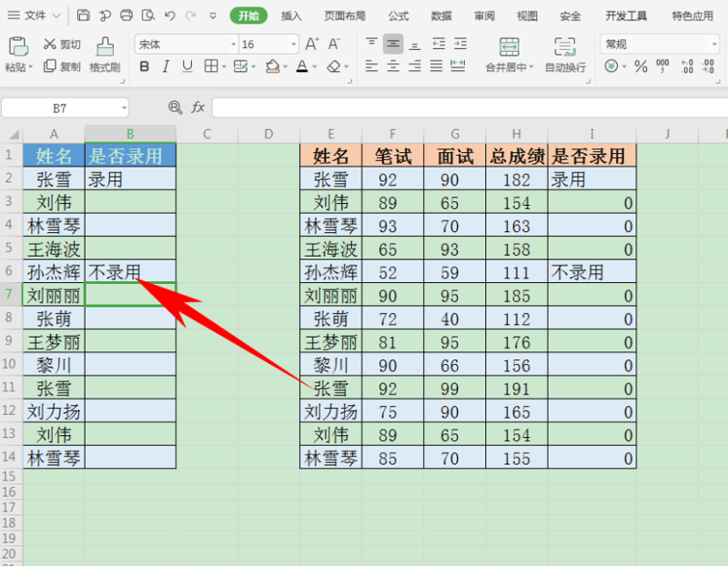The image size is (728, 567).
Task: Switch to the 插入 (Insert) tab
Action: click(291, 15)
